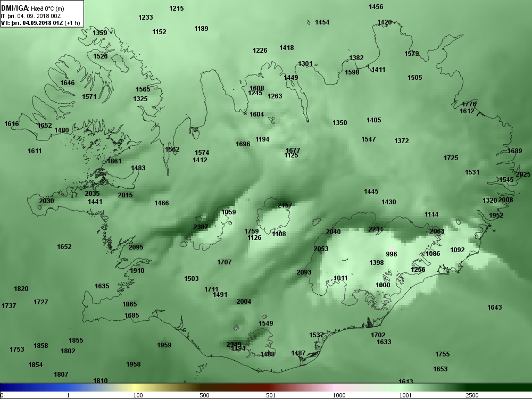Click the 2457 value on the map
Image resolution: width=532 pixels, height=399 pixels.
(285, 205)
